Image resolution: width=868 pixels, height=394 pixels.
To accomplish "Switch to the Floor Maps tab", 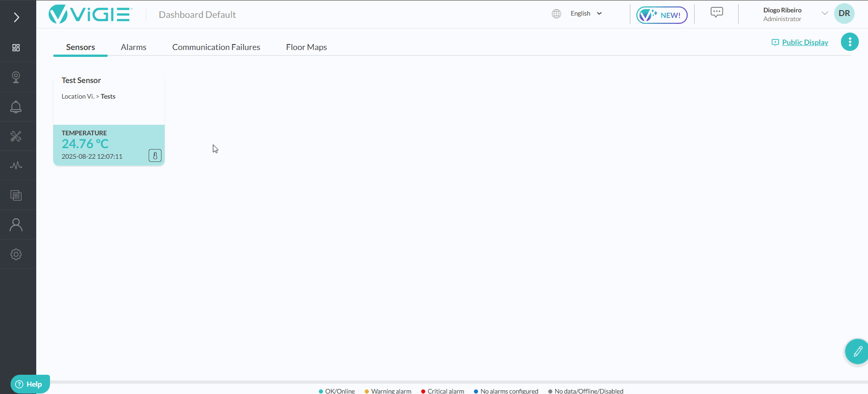I will 306,47.
